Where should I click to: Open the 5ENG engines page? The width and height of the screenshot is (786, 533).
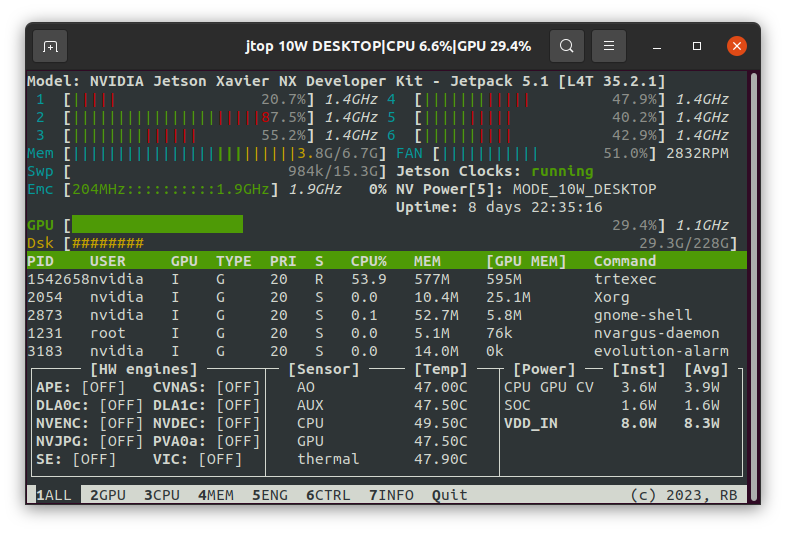pyautogui.click(x=270, y=495)
